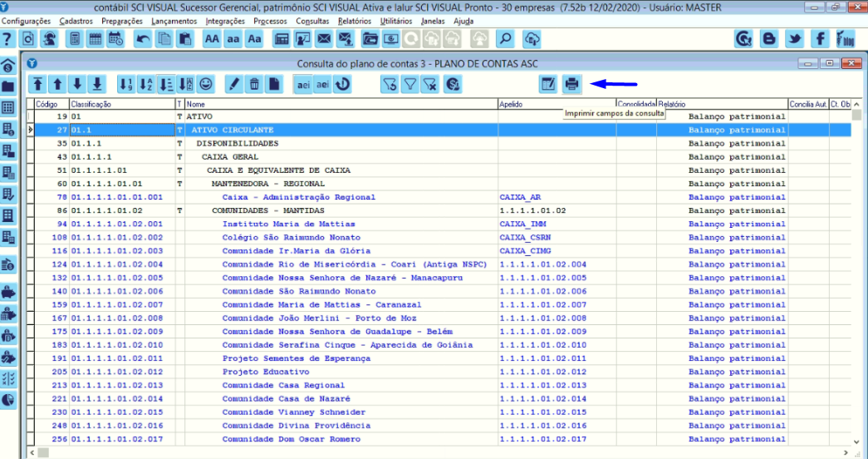Jump to first record with top arrow
Viewport: 868px width, 459px height.
[38, 83]
